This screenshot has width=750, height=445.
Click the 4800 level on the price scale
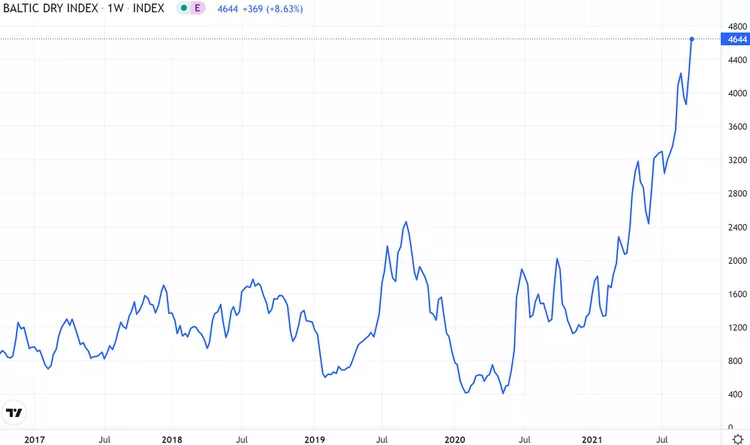click(x=736, y=27)
